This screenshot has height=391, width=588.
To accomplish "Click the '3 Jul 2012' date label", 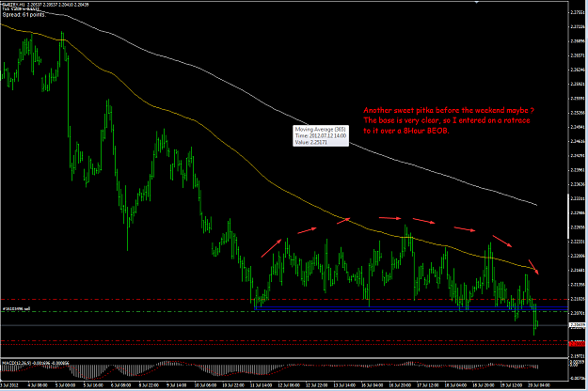I will (x=9, y=385).
